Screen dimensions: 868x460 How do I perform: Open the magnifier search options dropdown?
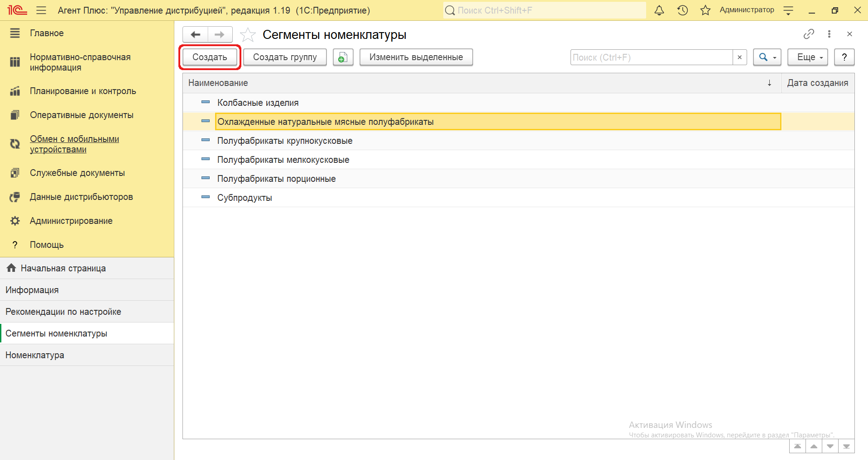click(x=767, y=57)
